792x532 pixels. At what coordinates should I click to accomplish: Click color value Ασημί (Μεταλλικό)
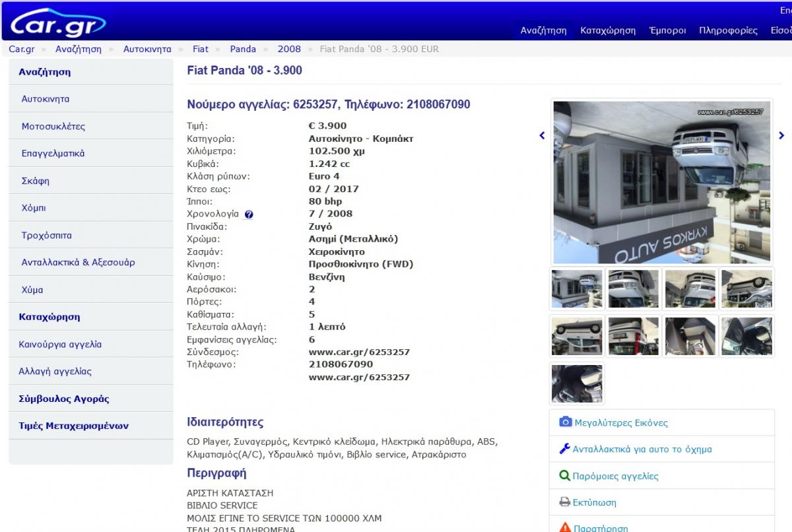click(353, 239)
